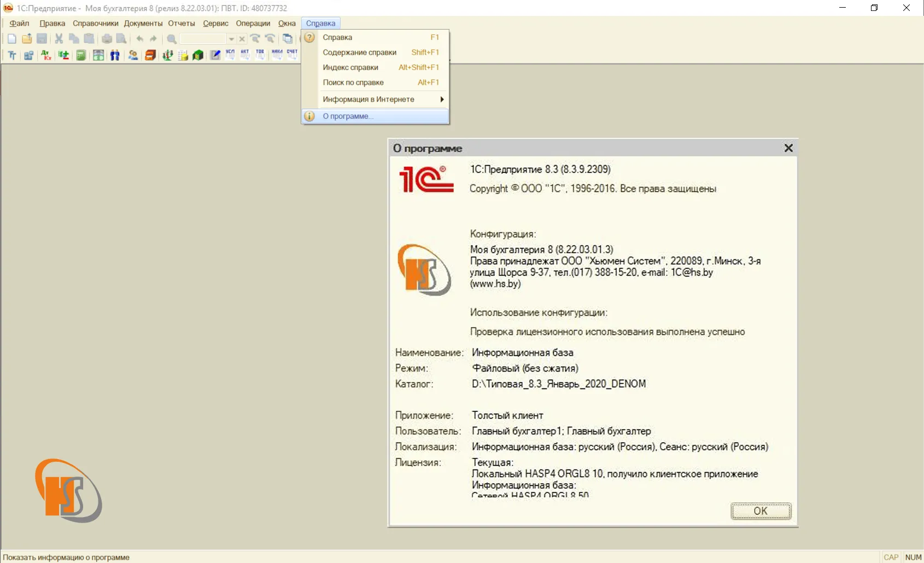Click the 'АКТ' document icon
This screenshot has width=924, height=563.
pyautogui.click(x=245, y=55)
